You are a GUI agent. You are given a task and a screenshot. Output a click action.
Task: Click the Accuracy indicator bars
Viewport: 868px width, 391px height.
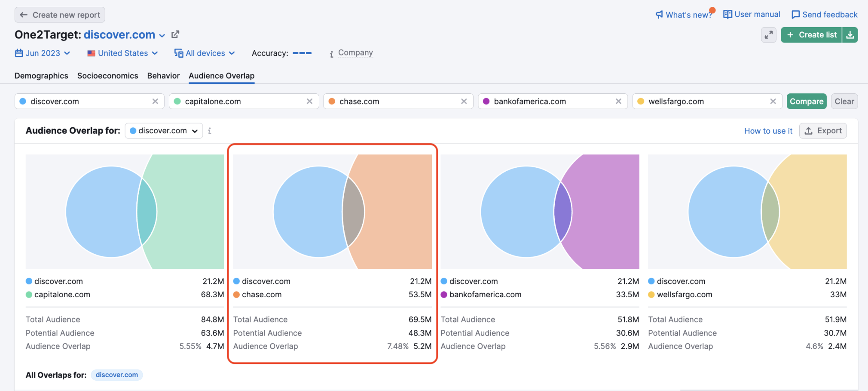[x=302, y=53]
